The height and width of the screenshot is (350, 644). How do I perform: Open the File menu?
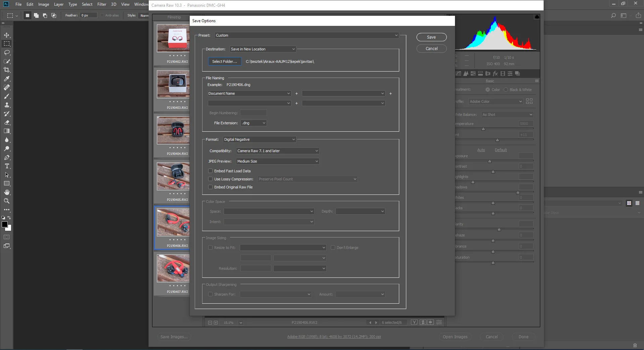point(18,4)
